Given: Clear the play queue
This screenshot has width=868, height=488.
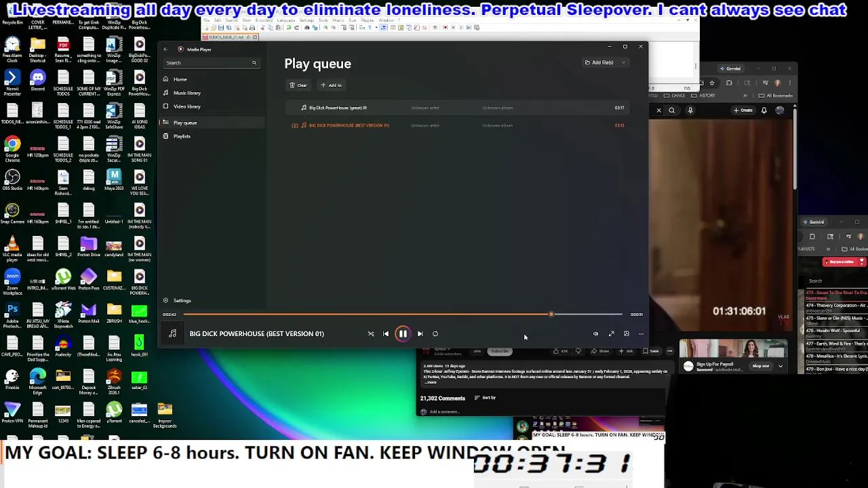Looking at the screenshot, I should (298, 85).
